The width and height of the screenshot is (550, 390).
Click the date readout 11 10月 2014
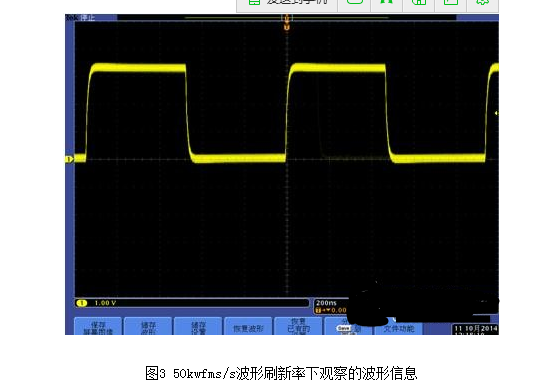tap(476, 328)
